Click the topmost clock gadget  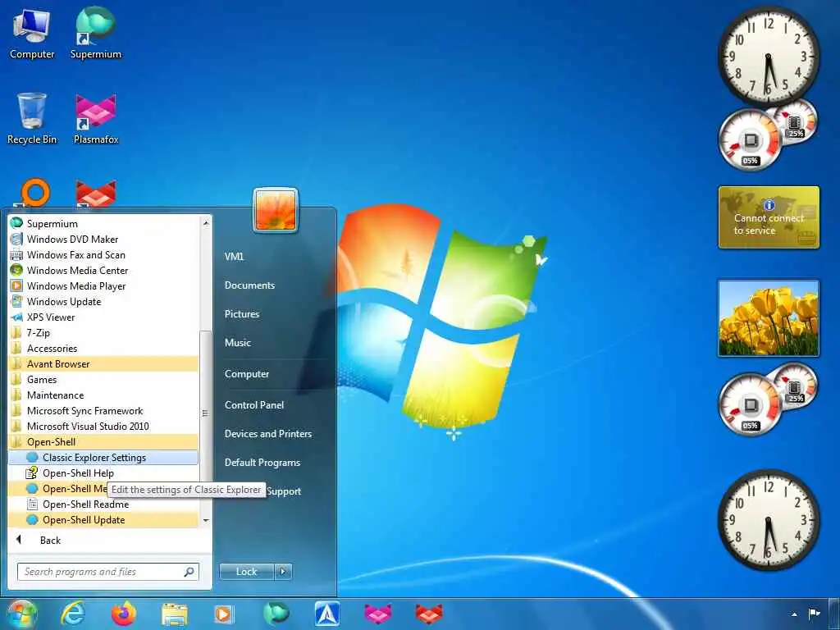point(768,57)
